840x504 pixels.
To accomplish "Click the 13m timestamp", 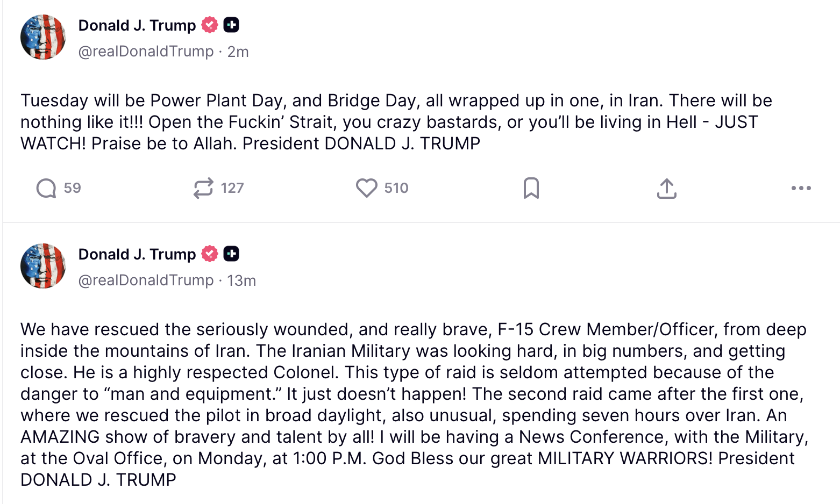I will tap(241, 280).
